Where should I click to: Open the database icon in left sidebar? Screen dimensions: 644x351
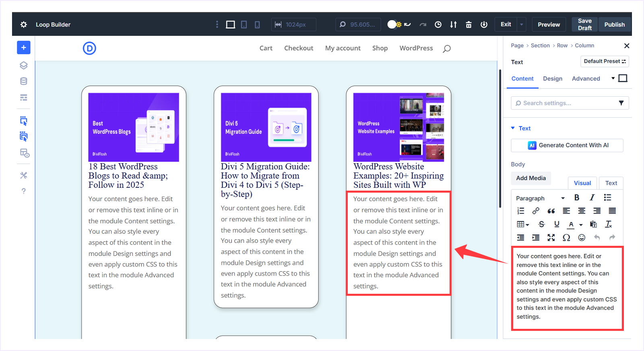click(x=24, y=81)
